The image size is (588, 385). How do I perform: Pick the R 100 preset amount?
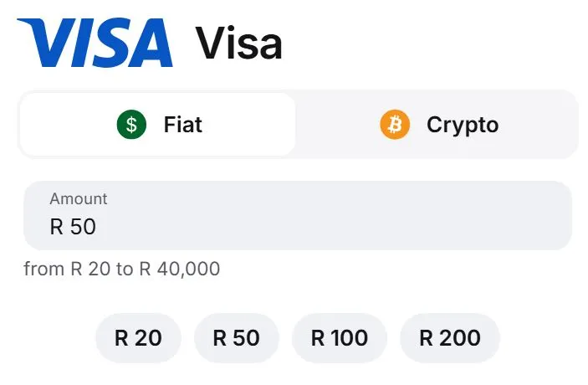click(339, 338)
